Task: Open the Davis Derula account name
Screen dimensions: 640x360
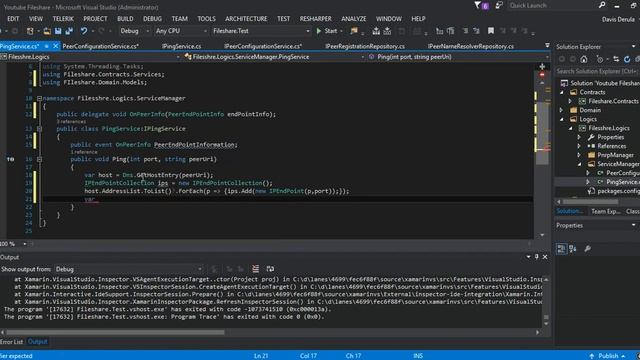Action: point(618,19)
